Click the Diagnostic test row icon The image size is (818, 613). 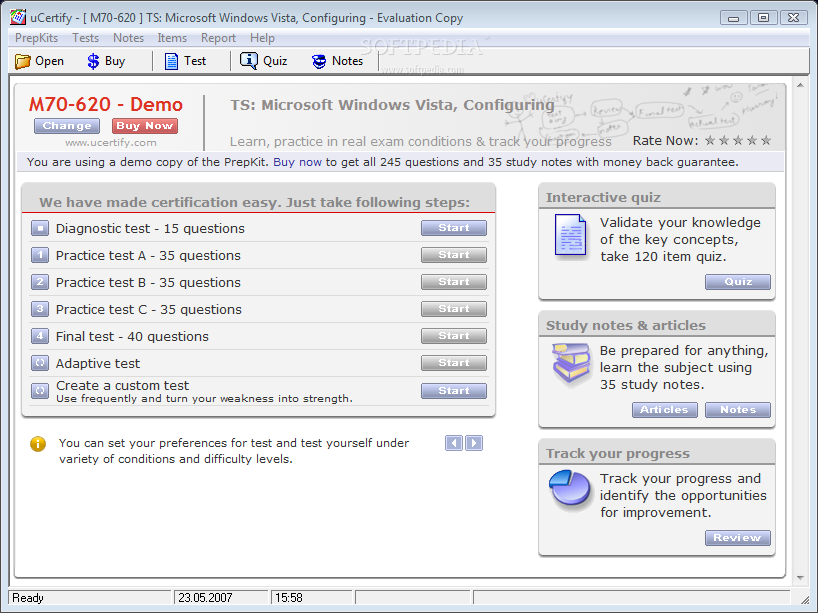coord(40,228)
